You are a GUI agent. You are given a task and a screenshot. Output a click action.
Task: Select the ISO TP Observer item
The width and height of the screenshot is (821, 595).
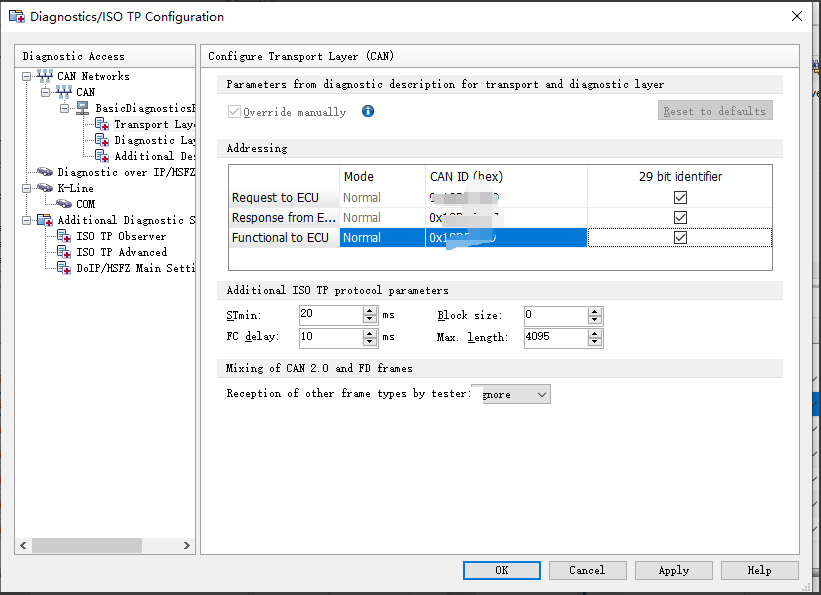121,236
